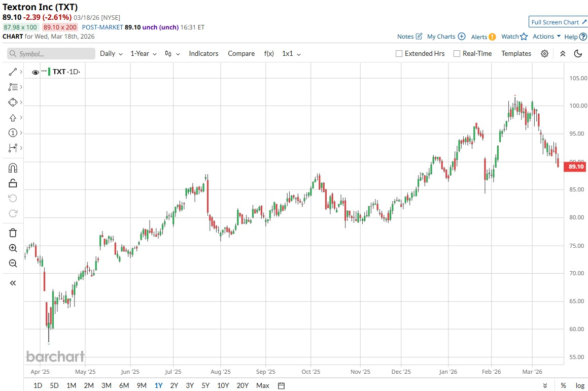Zoom out of the chart
The height and width of the screenshot is (391, 588).
pos(13,263)
